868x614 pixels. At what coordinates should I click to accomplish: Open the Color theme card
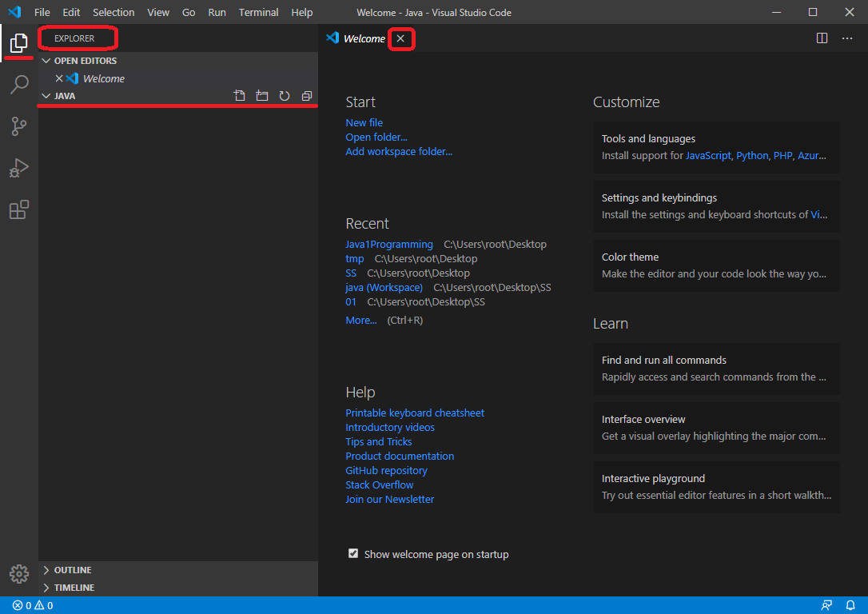(716, 265)
